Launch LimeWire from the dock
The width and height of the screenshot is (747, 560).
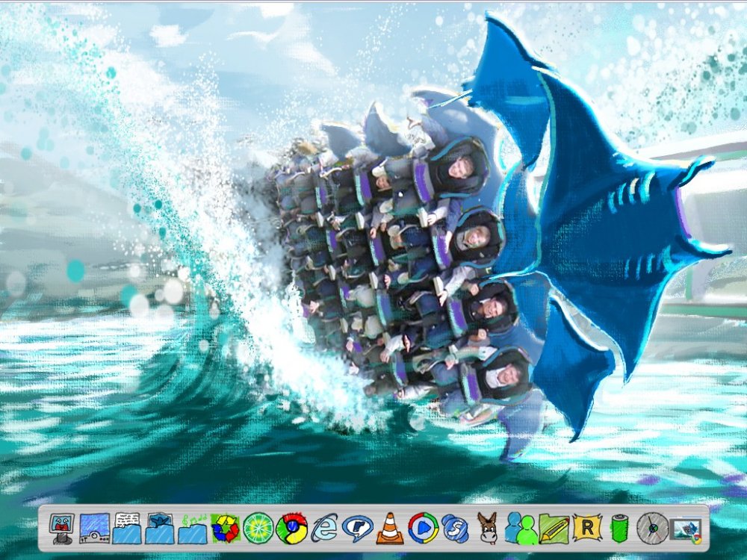point(258,528)
